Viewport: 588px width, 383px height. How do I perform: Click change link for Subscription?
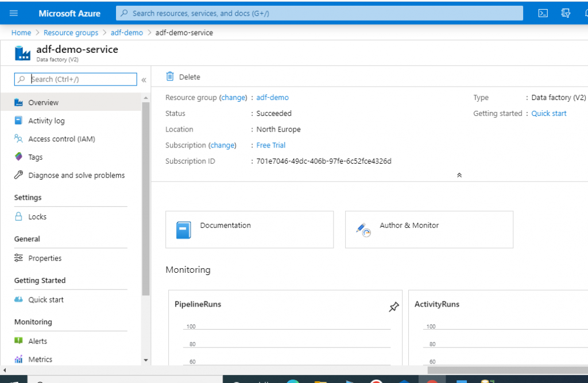tap(222, 145)
